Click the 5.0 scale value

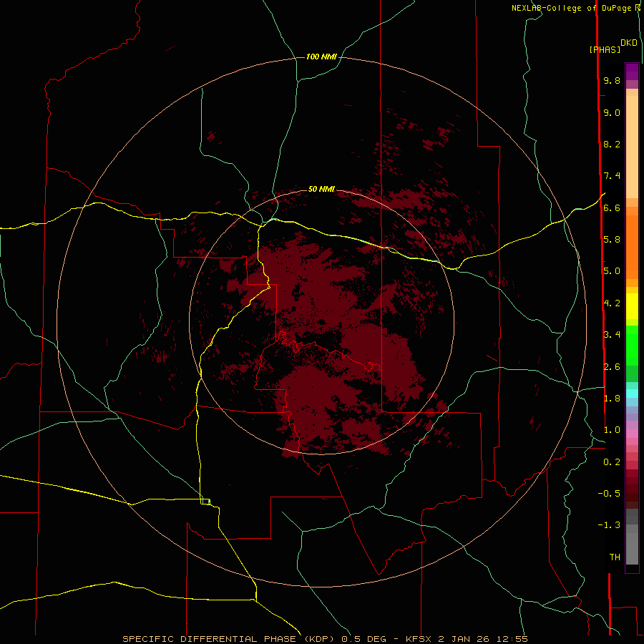612,271
